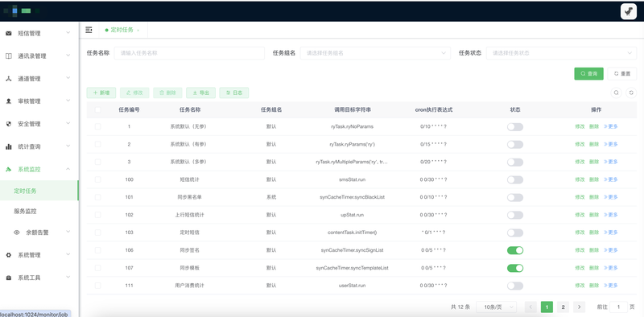Image resolution: width=644 pixels, height=317 pixels.
Task: Select 服务监控 in the sidebar
Action: point(26,212)
